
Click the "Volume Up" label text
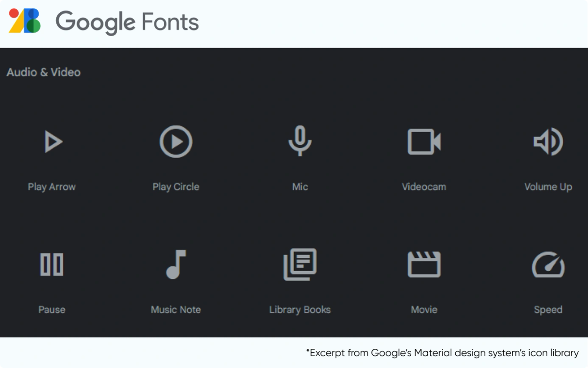pos(548,187)
